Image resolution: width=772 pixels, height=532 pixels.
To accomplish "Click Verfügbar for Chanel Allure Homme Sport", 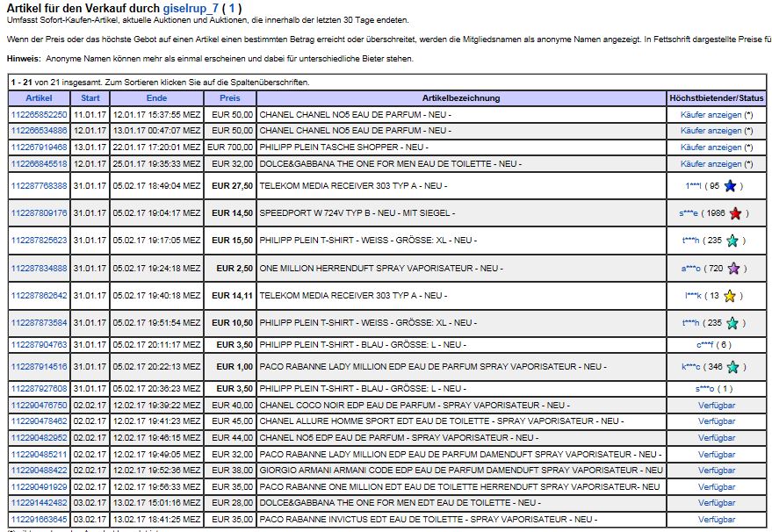I will click(x=717, y=421).
